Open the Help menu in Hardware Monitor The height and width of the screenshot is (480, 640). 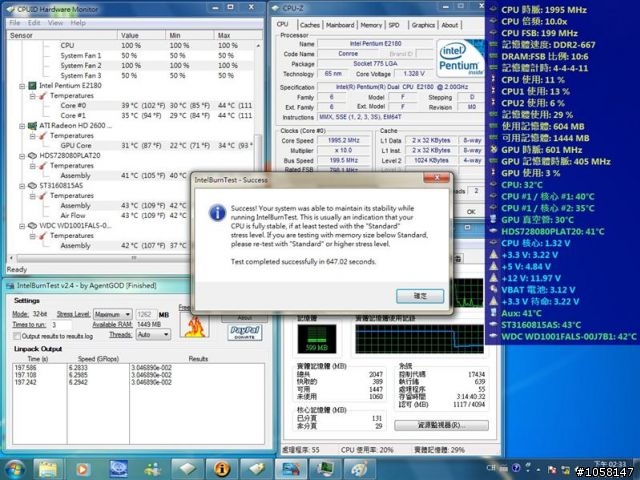pyautogui.click(x=78, y=23)
